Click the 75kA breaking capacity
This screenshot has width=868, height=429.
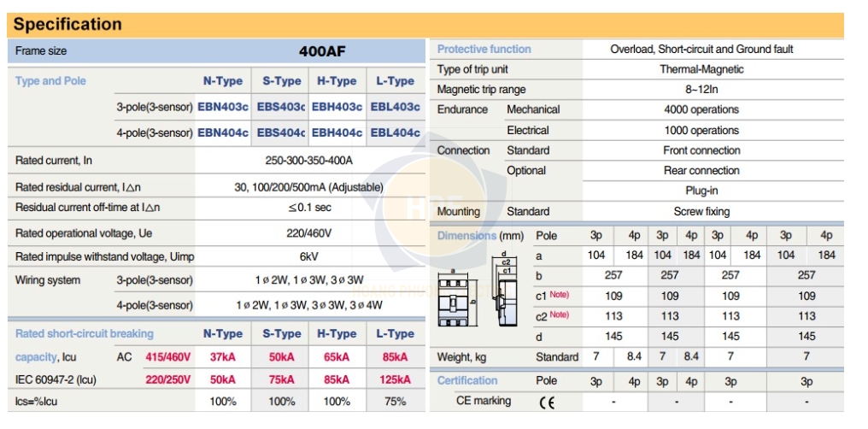tap(282, 379)
